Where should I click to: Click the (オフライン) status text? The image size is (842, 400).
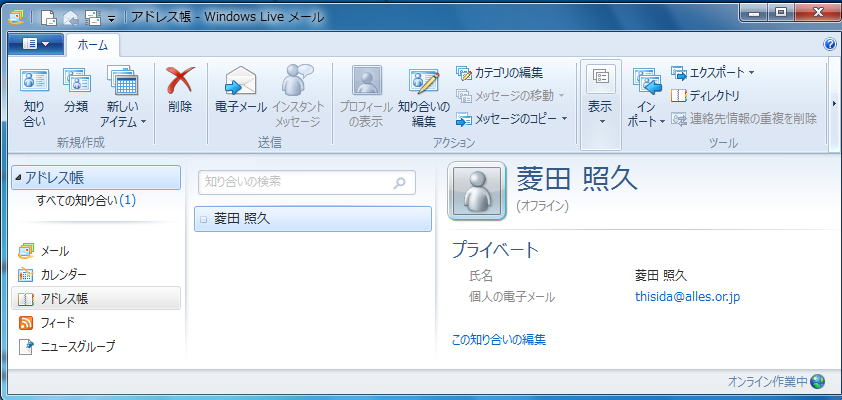(542, 206)
